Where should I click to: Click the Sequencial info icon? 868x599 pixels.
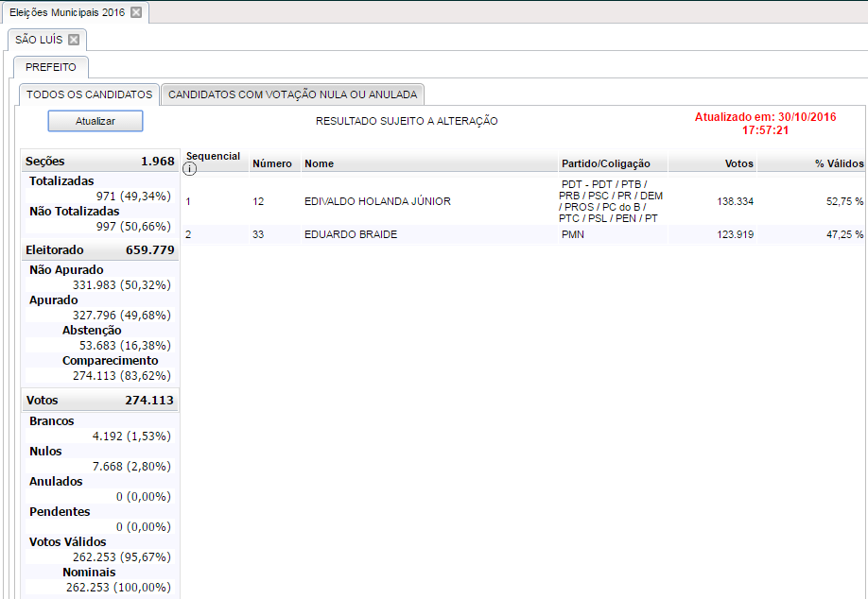click(189, 169)
